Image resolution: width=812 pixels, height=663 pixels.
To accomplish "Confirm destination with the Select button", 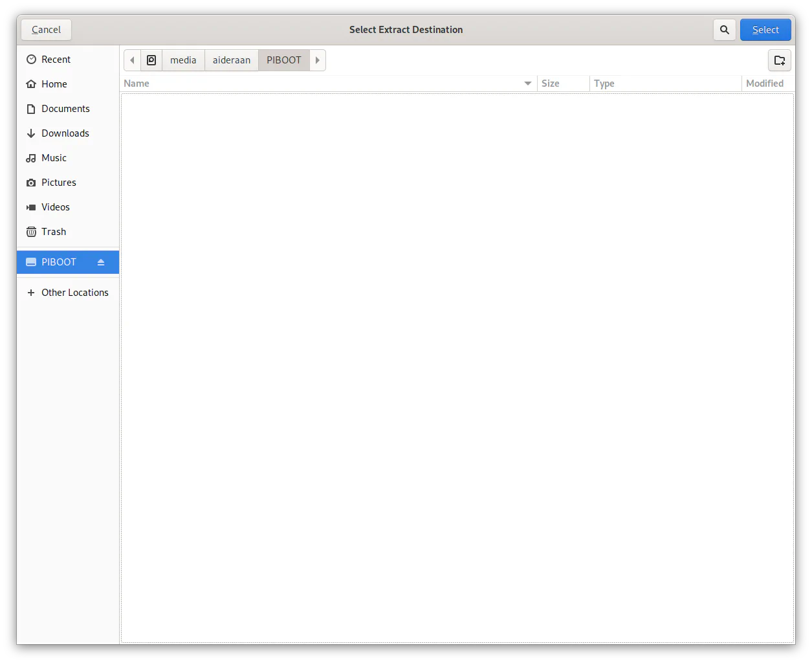I will 765,30.
